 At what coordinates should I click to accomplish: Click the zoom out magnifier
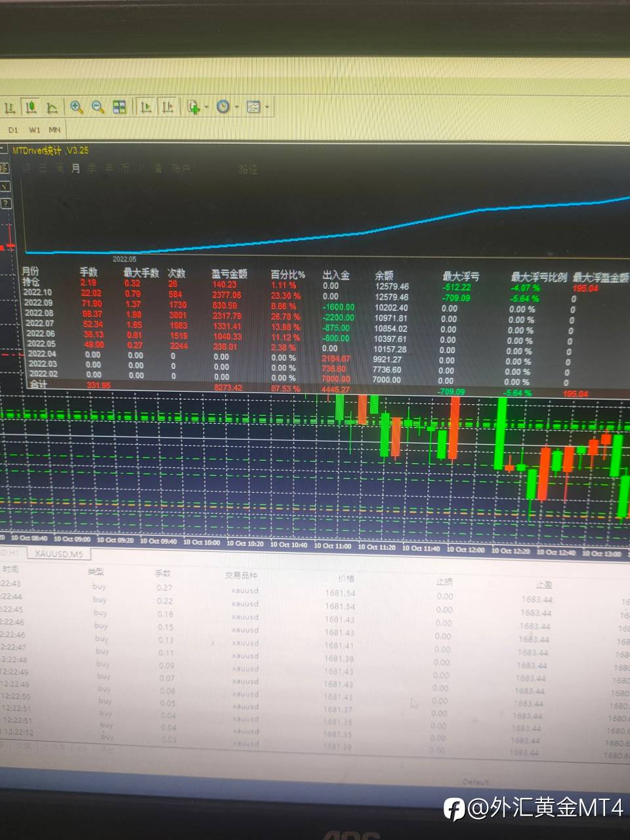(x=98, y=107)
